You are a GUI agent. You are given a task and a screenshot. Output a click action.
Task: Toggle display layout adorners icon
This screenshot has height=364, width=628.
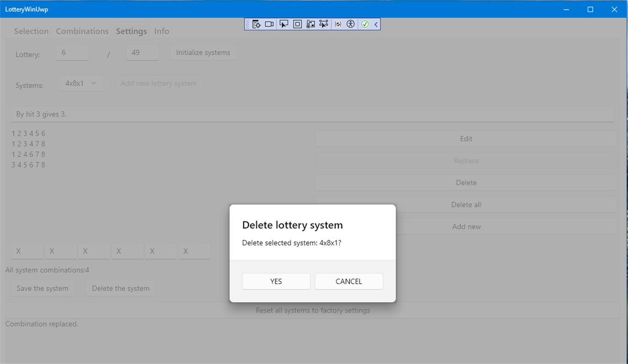coord(297,24)
